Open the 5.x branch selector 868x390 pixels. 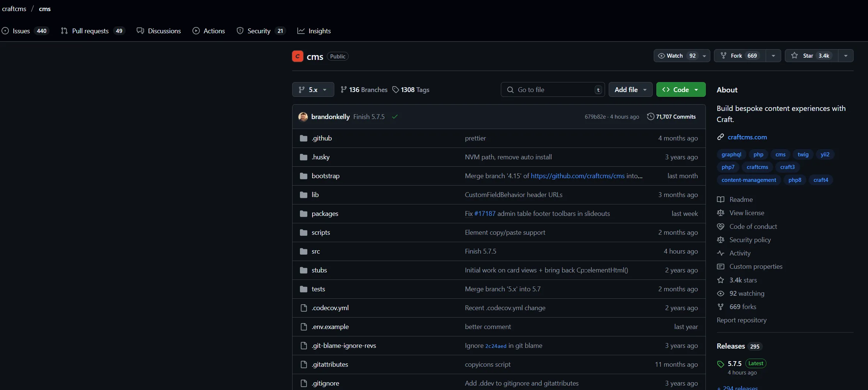[313, 90]
